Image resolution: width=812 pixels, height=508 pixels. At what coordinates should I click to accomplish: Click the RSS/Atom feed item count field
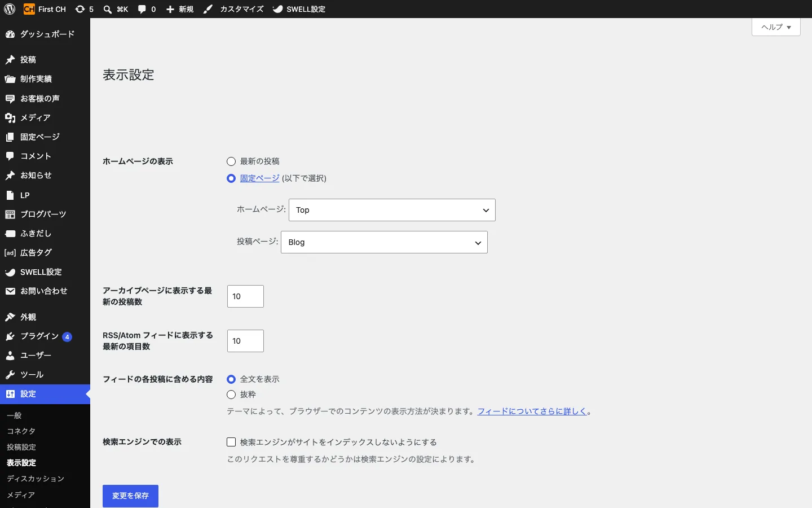click(245, 341)
